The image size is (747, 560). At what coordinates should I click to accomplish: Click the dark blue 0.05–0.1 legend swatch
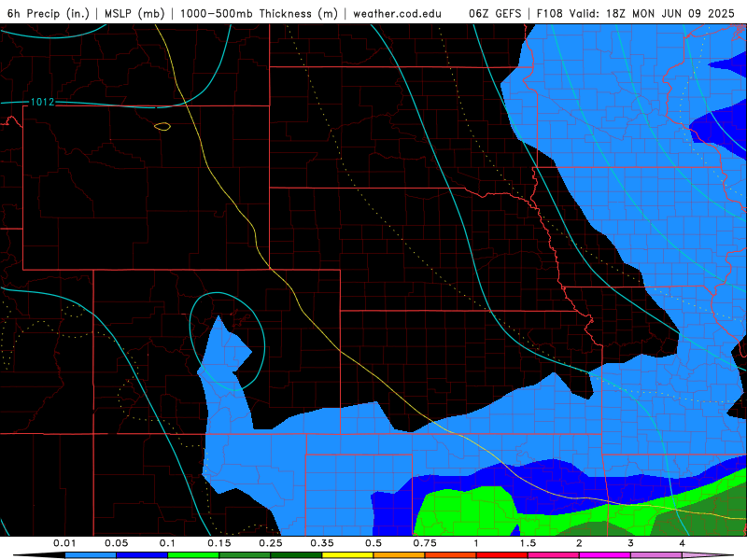pos(142,555)
